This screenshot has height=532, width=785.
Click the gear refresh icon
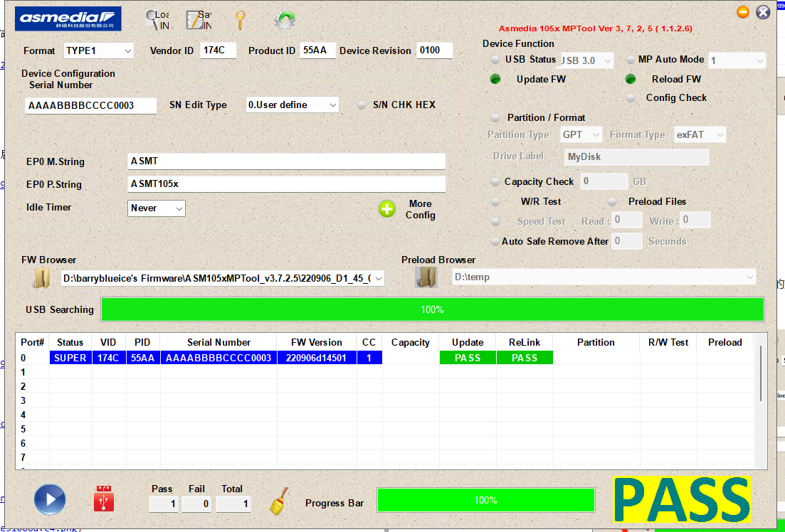(285, 20)
